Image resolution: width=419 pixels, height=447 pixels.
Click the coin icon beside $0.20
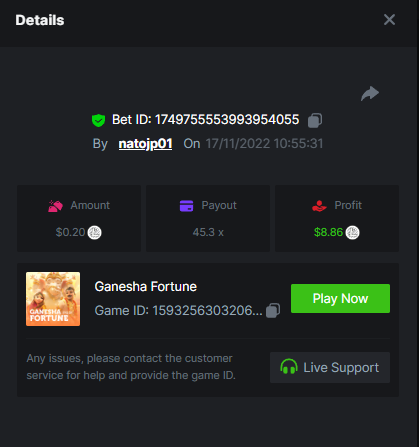click(94, 232)
